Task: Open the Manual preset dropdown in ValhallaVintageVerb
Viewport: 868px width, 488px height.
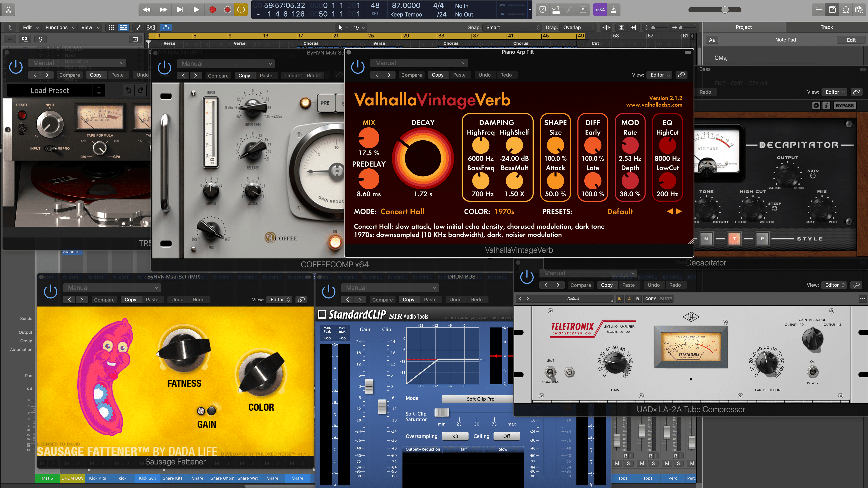Action: pos(420,63)
